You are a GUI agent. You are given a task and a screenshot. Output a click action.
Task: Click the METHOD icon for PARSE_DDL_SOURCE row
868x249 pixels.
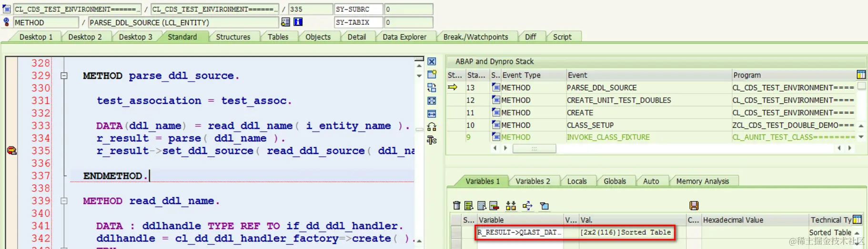tap(496, 87)
